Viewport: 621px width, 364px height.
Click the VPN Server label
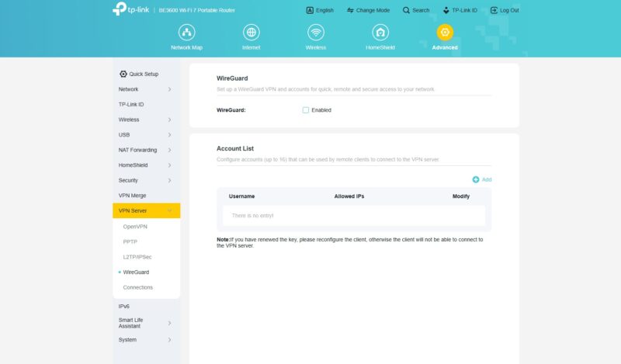pos(132,210)
